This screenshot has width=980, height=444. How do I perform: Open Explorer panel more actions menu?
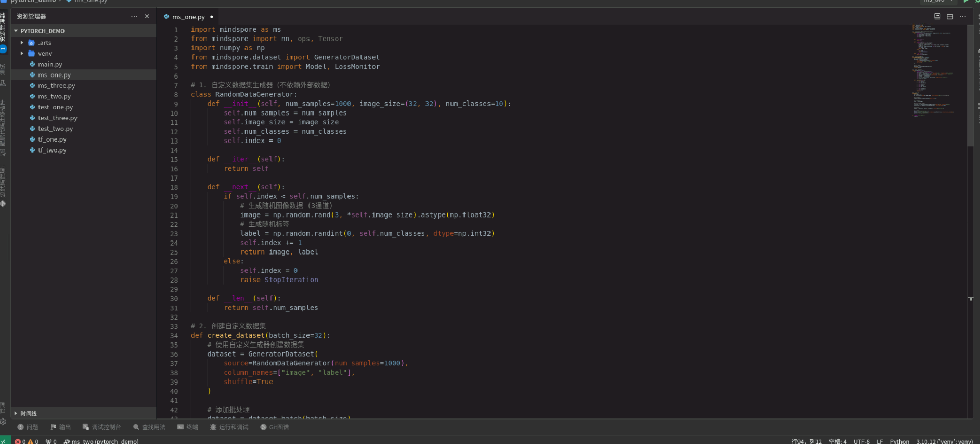tap(134, 17)
